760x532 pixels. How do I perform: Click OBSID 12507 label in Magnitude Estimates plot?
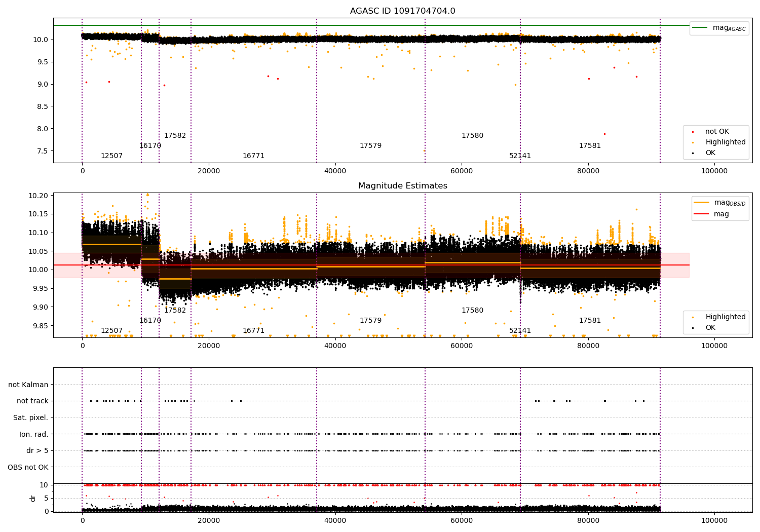tap(111, 331)
